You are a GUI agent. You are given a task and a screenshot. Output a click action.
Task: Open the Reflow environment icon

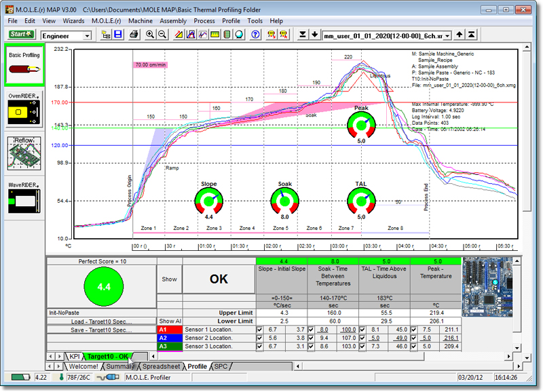coord(24,153)
